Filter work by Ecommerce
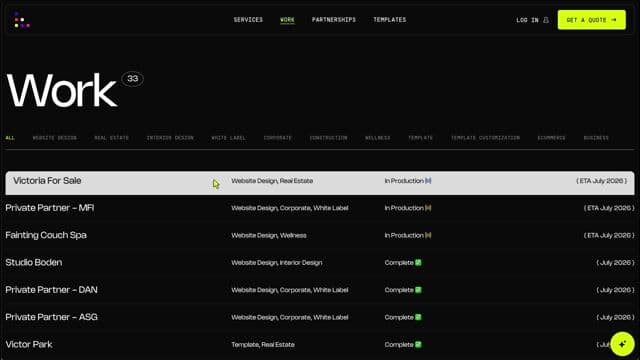Image resolution: width=640 pixels, height=360 pixels. pos(551,138)
